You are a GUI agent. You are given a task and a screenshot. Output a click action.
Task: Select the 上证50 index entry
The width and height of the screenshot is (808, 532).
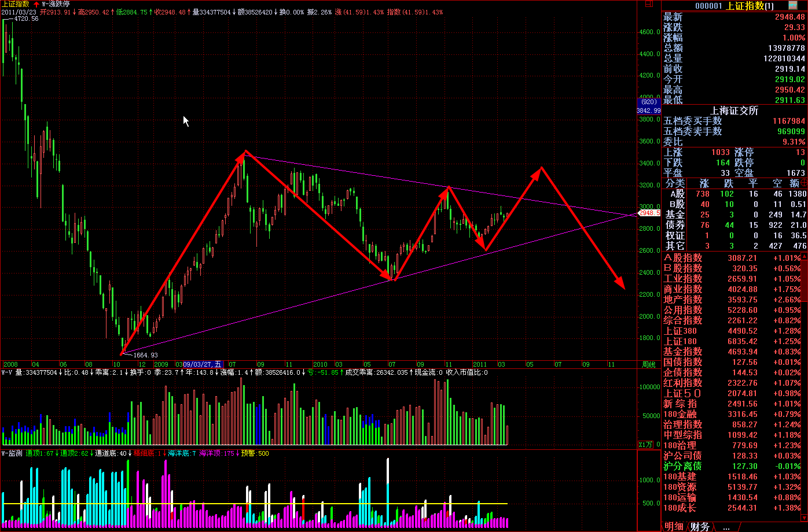point(683,393)
